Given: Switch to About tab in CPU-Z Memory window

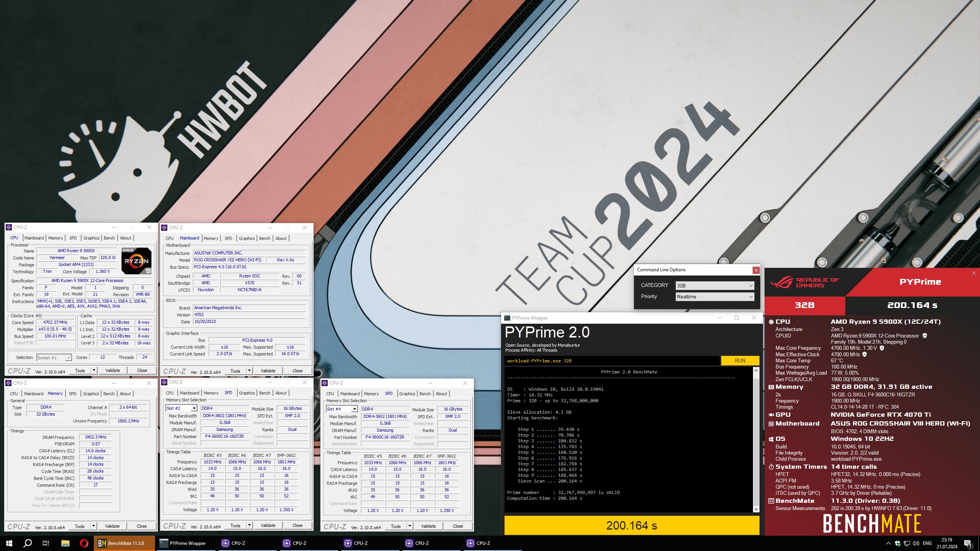Looking at the screenshot, I should pyautogui.click(x=125, y=394).
